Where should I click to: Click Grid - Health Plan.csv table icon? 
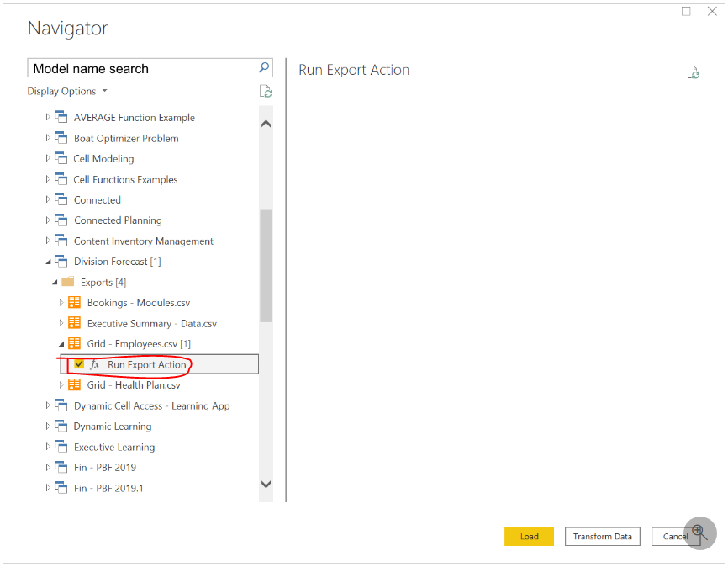(x=74, y=384)
